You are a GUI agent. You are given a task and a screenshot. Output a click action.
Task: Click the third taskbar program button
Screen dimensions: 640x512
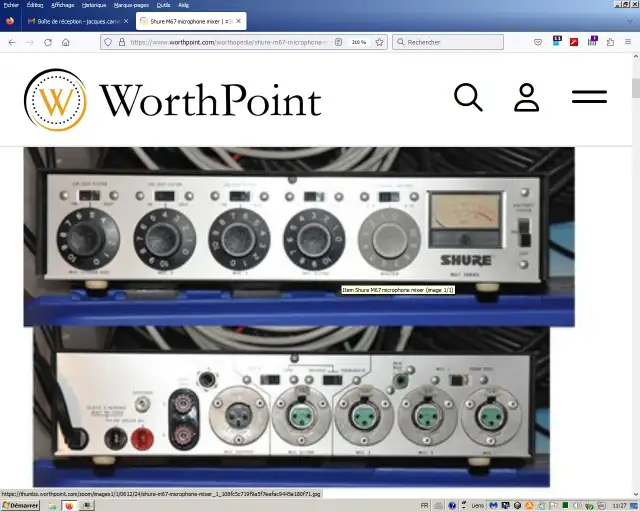87,506
